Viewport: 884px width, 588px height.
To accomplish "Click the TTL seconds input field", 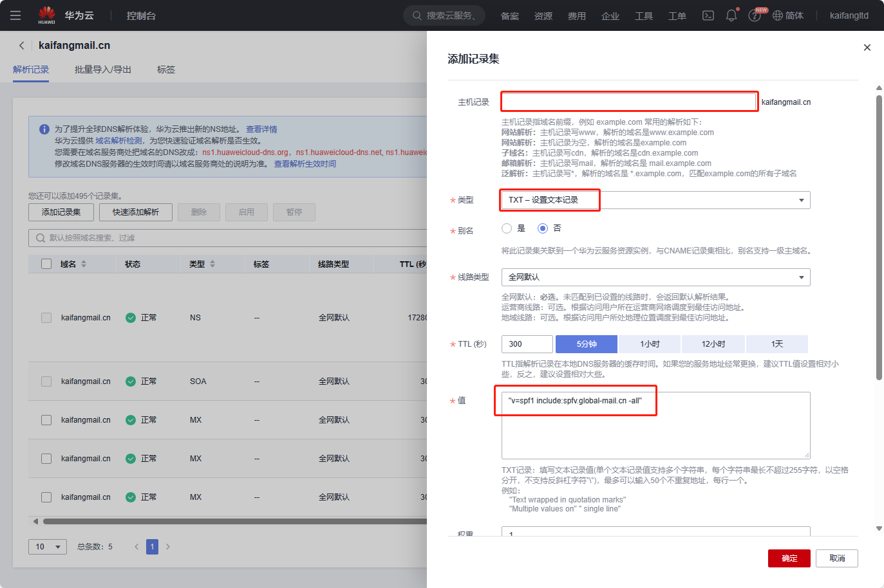I will coord(527,344).
